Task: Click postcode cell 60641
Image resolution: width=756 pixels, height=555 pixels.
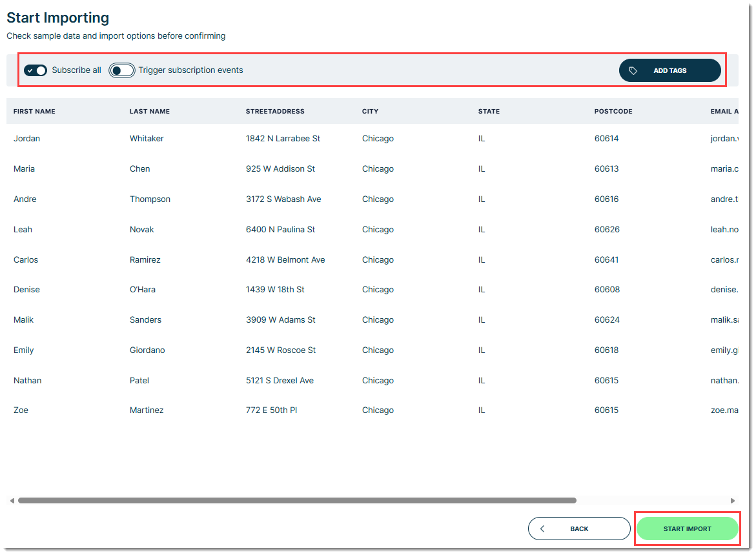Action: click(606, 259)
